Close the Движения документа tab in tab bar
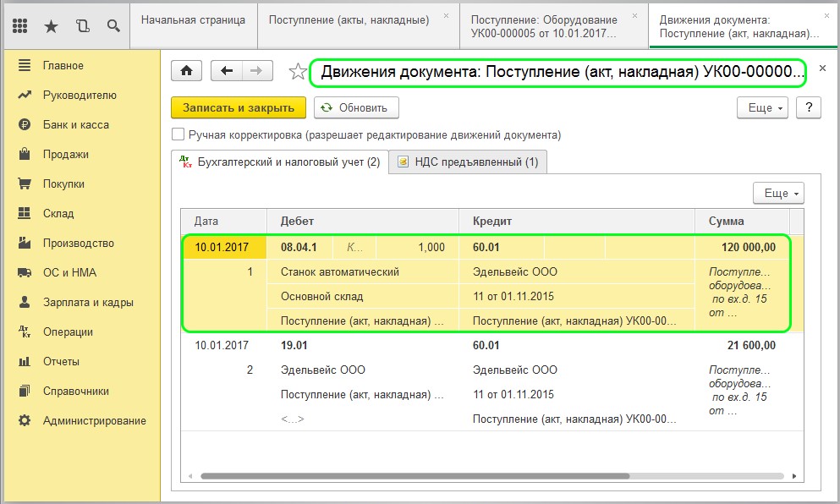The height and width of the screenshot is (504, 840). [826, 16]
